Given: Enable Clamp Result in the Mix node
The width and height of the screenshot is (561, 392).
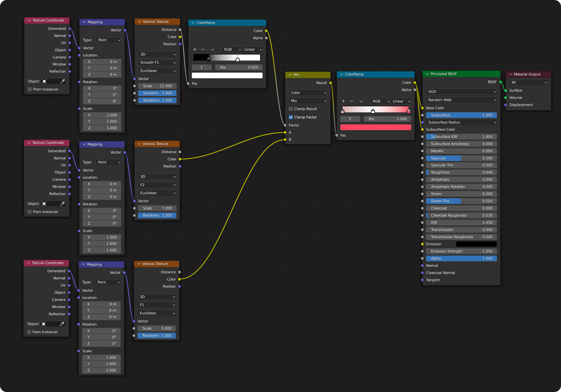Looking at the screenshot, I should (x=291, y=109).
